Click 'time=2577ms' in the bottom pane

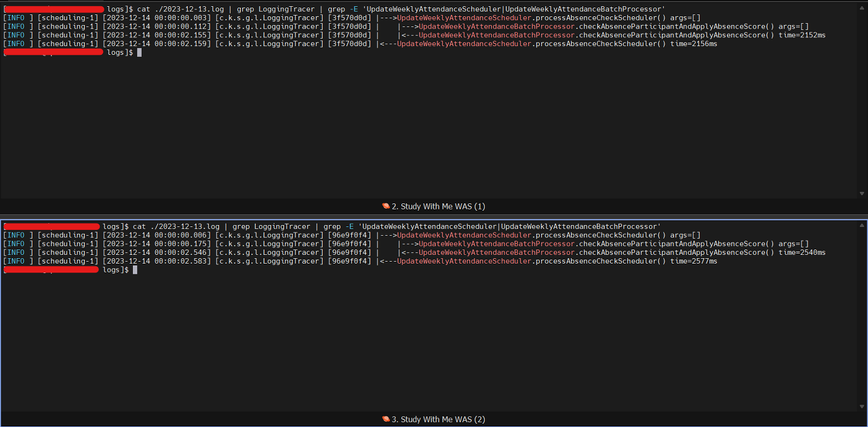point(694,261)
